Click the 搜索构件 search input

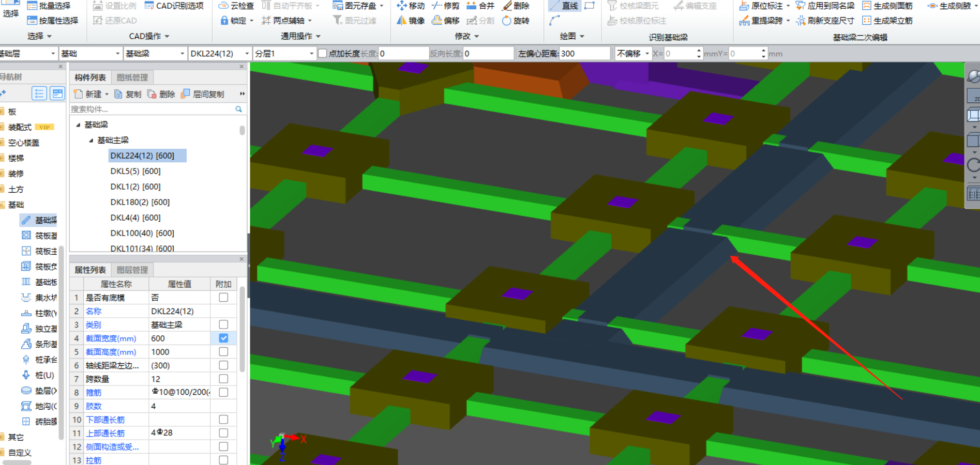pyautogui.click(x=152, y=109)
